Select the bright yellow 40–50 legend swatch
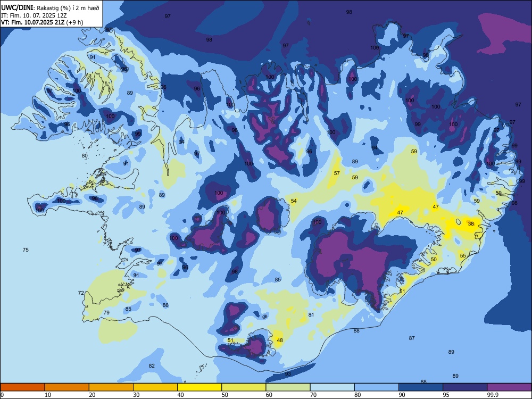The width and height of the screenshot is (532, 399). [199, 387]
